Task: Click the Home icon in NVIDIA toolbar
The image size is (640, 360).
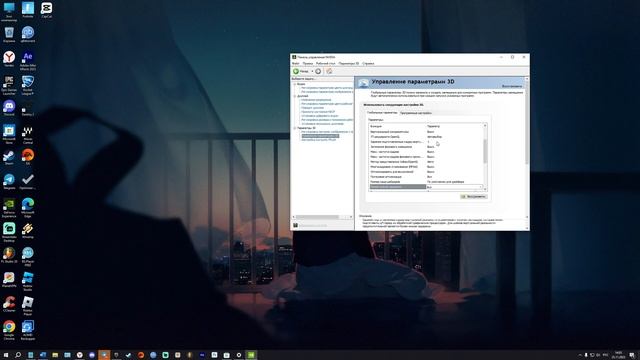Action: click(329, 71)
